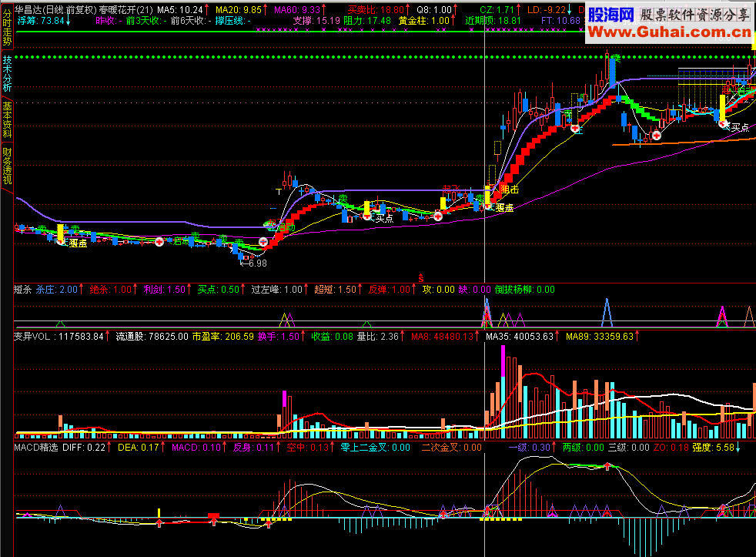
Task: Click the 收益: 0.08 value
Action: [333, 337]
